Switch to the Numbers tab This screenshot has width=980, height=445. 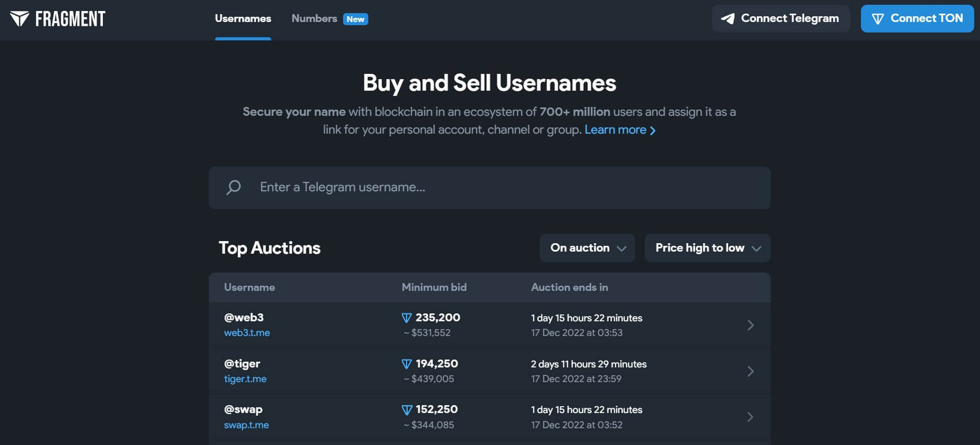pos(314,19)
